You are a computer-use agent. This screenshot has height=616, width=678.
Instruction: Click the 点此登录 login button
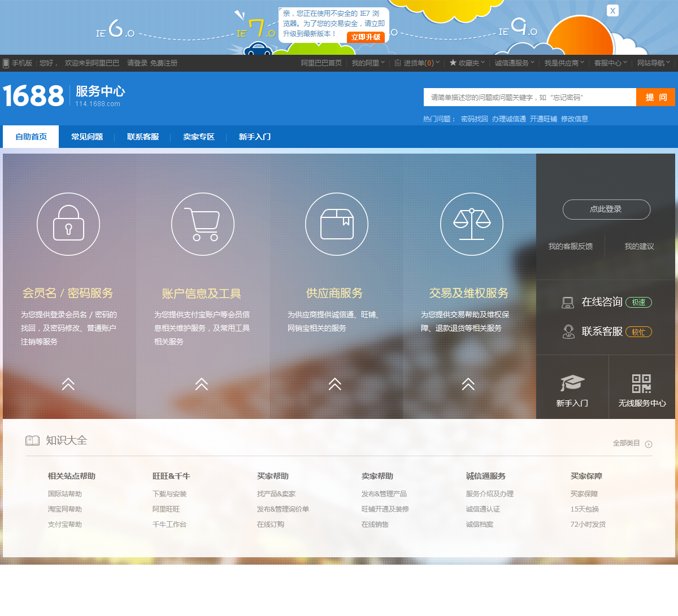[x=606, y=209]
